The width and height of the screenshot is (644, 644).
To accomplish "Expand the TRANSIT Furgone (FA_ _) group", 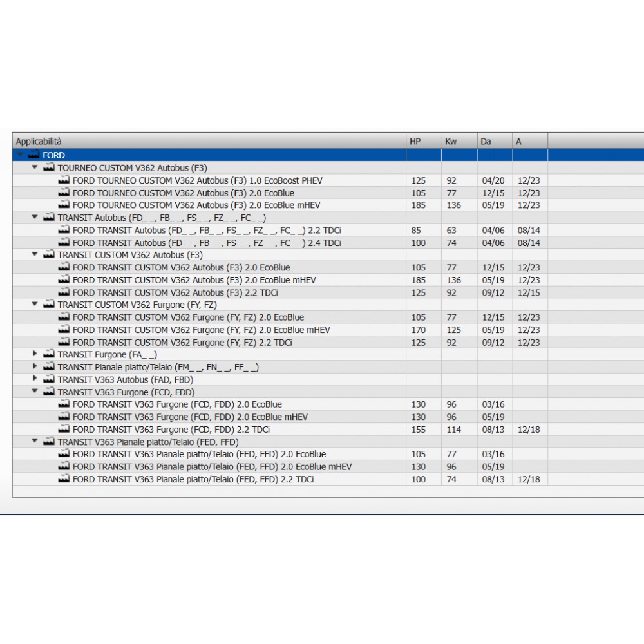I will coord(35,355).
